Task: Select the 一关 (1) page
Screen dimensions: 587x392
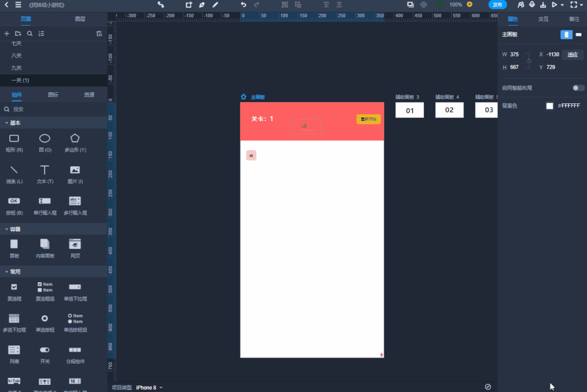Action: tap(53, 80)
